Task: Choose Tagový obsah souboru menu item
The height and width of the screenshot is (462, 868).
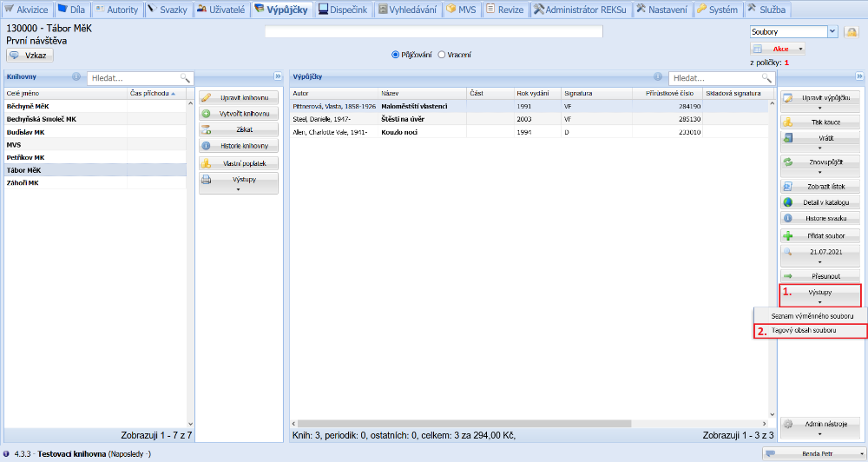Action: 812,331
